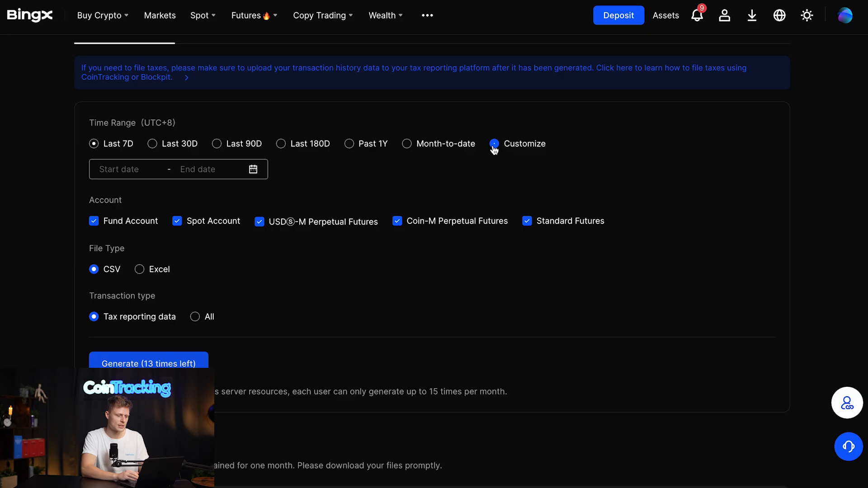Image resolution: width=868 pixels, height=488 pixels.
Task: Expand the Buy Crypto dropdown
Action: 103,15
